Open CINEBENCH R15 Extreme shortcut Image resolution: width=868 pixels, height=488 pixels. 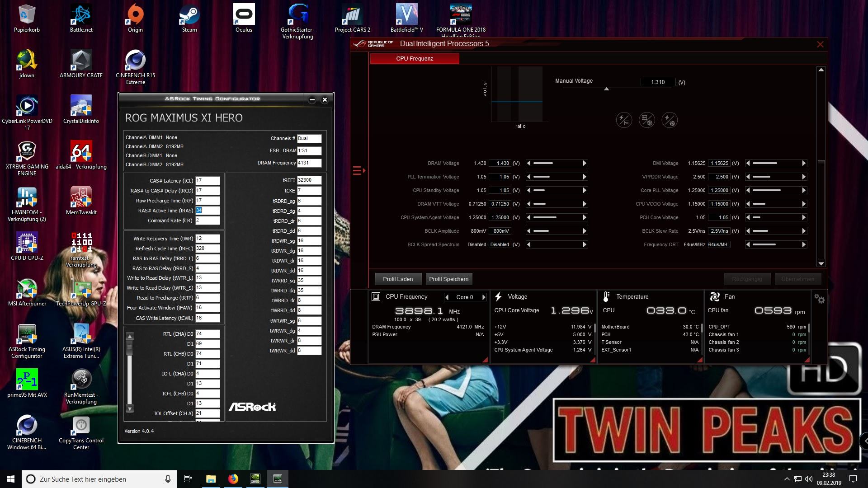[x=135, y=67]
